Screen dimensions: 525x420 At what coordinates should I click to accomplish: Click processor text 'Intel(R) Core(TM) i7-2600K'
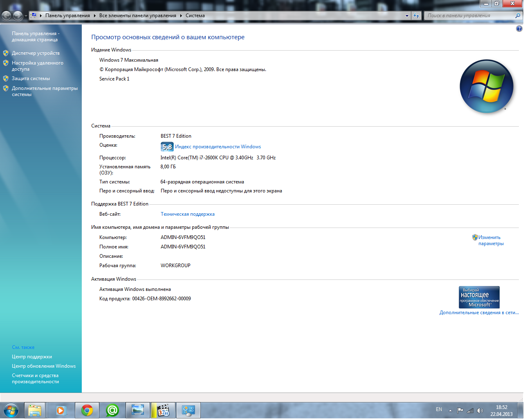[x=189, y=158]
